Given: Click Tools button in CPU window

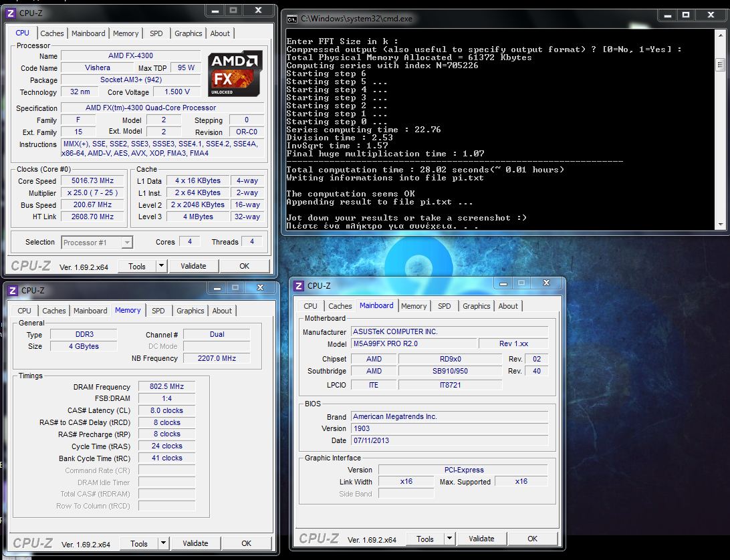Looking at the screenshot, I should click(x=137, y=266).
